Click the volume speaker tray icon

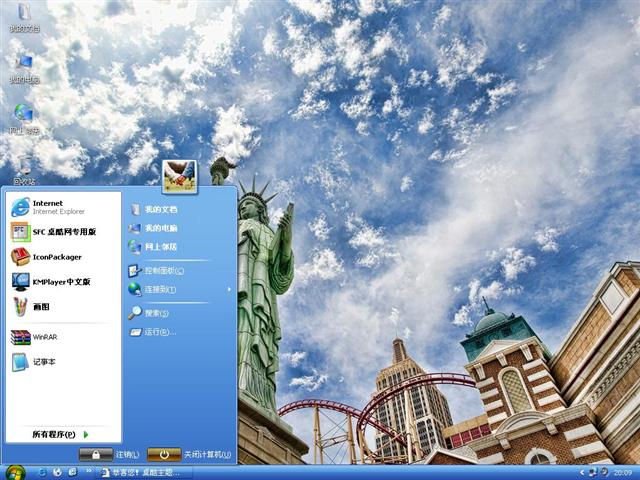pos(604,472)
